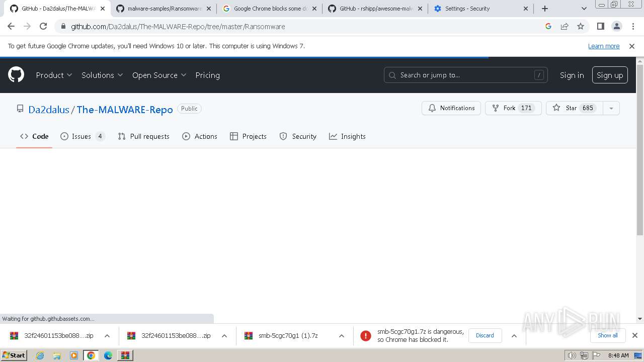
Task: Open the Da2dalus owner link
Action: click(49, 110)
